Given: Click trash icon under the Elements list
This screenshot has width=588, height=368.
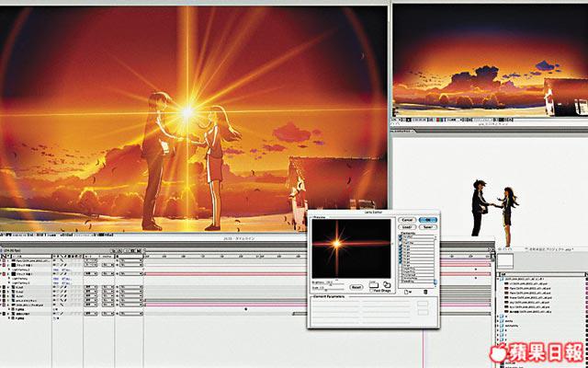Looking at the screenshot, I should 425,292.
